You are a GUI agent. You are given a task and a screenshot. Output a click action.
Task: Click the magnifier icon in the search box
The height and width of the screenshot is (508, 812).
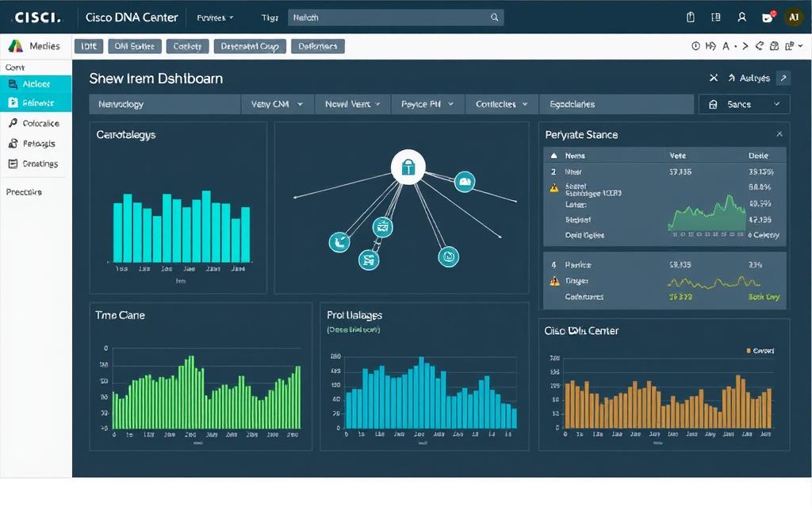495,17
